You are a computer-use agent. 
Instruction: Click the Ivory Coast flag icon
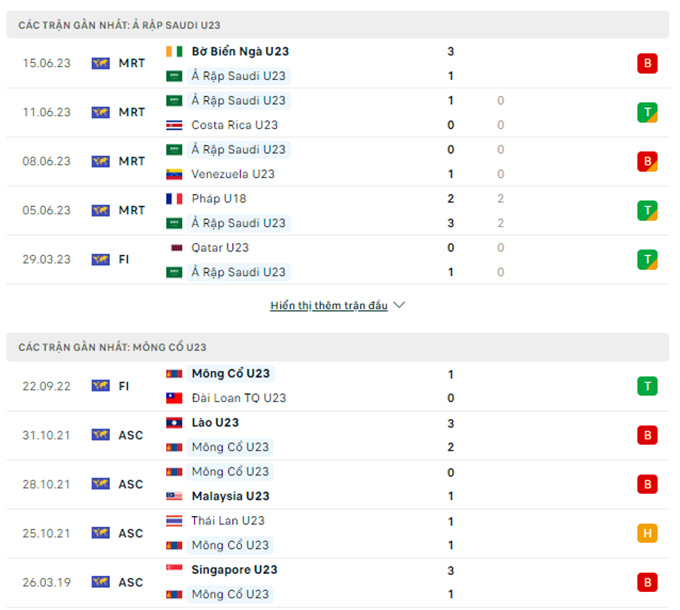click(174, 51)
